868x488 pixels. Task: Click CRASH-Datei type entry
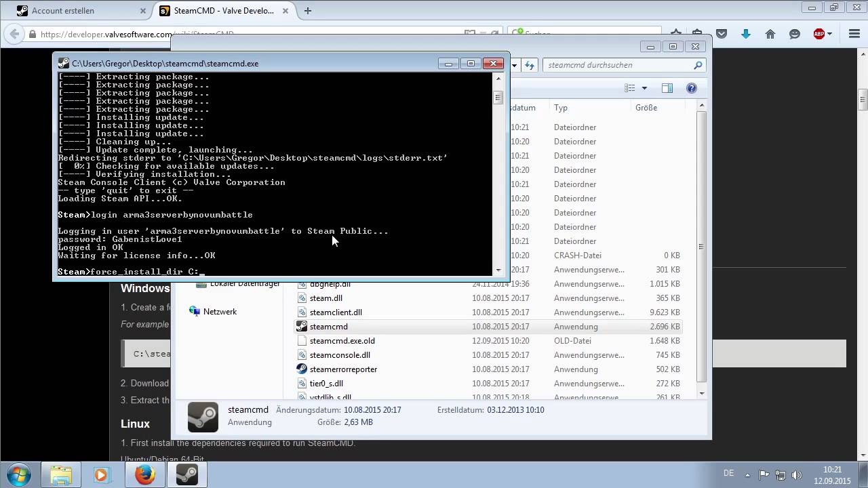click(578, 256)
